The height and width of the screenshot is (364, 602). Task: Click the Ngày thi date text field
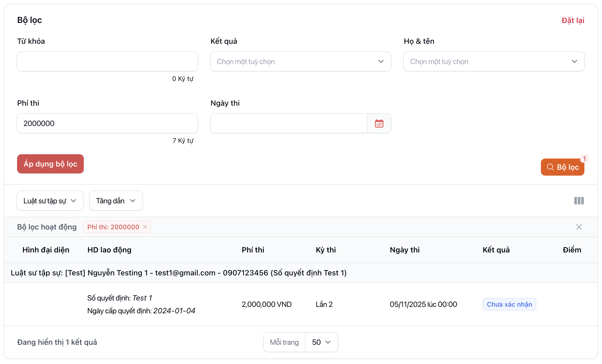tap(288, 123)
